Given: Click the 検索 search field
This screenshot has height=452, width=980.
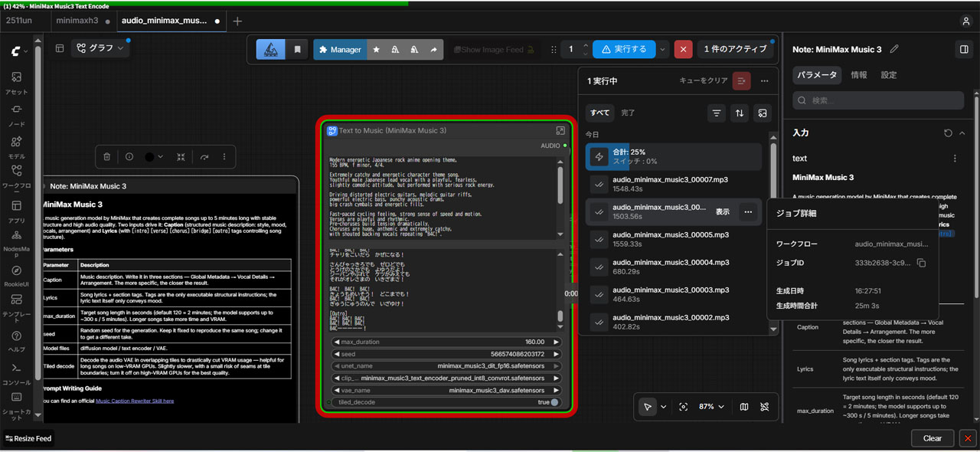Looking at the screenshot, I should 878,100.
